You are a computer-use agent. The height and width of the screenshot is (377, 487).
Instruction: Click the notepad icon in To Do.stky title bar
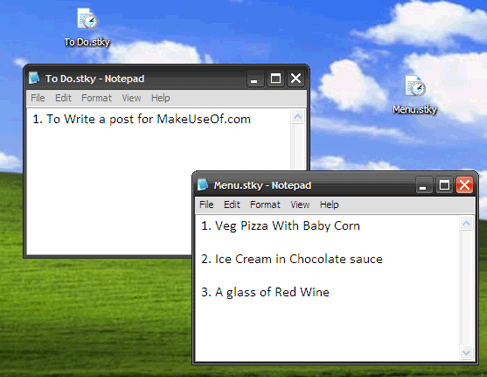tap(34, 78)
